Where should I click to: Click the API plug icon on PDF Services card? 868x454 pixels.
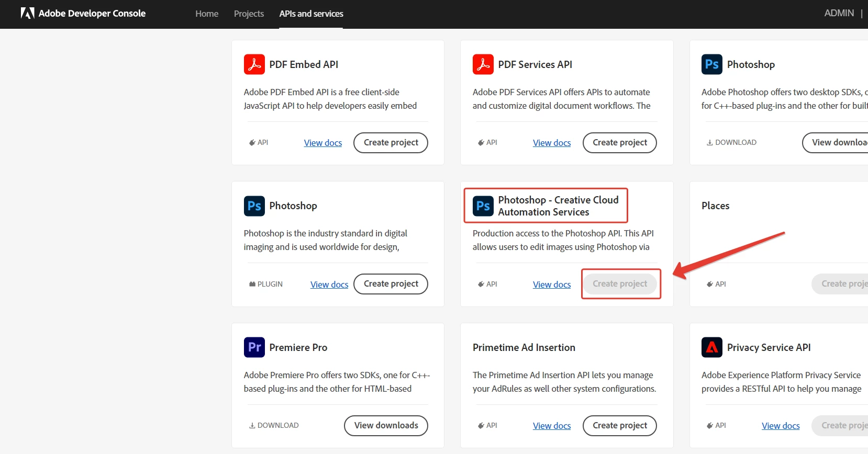481,142
